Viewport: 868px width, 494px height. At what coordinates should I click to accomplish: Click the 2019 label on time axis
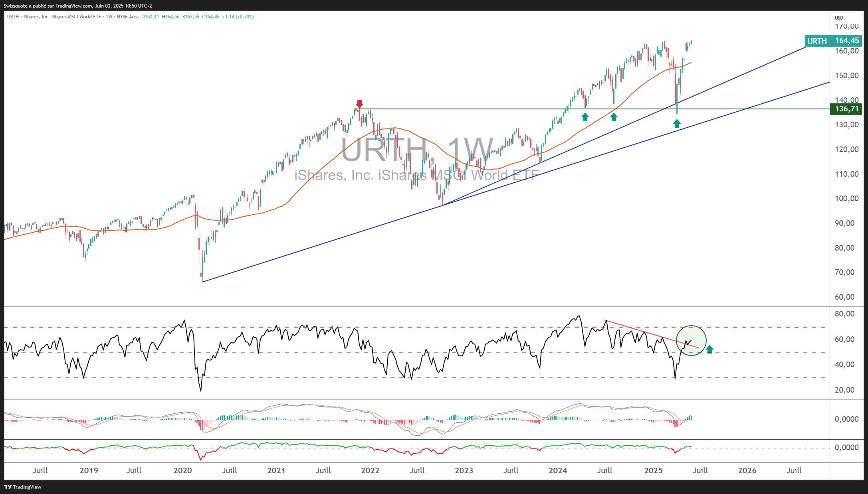tap(89, 471)
